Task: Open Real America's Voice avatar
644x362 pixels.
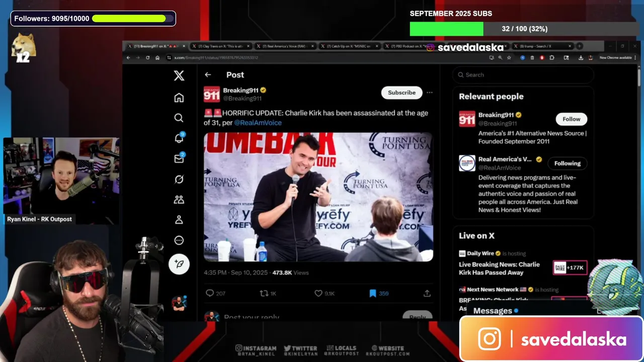Action: pos(467,163)
